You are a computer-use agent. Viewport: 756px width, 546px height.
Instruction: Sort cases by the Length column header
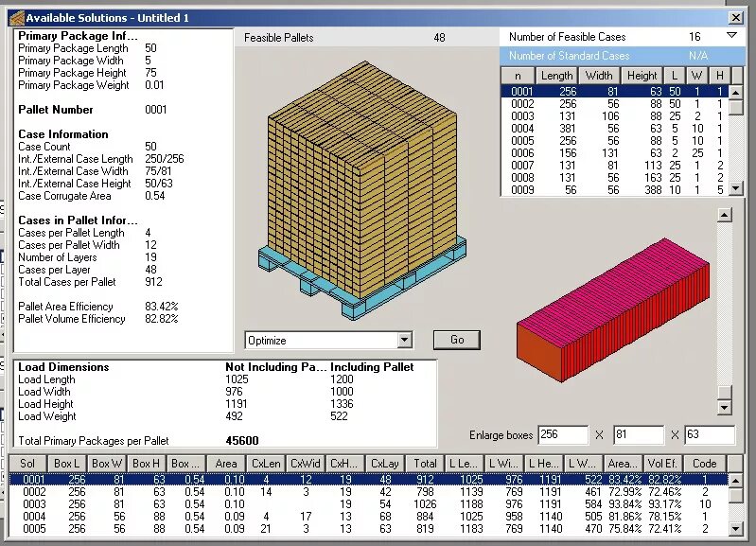click(557, 76)
